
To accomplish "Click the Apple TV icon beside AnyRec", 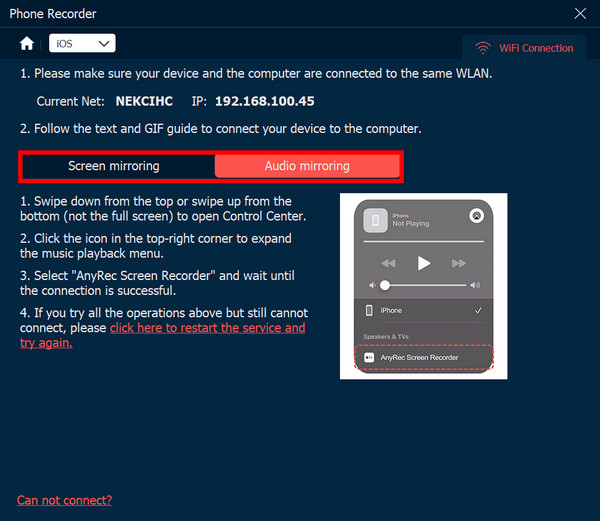I will pos(369,356).
